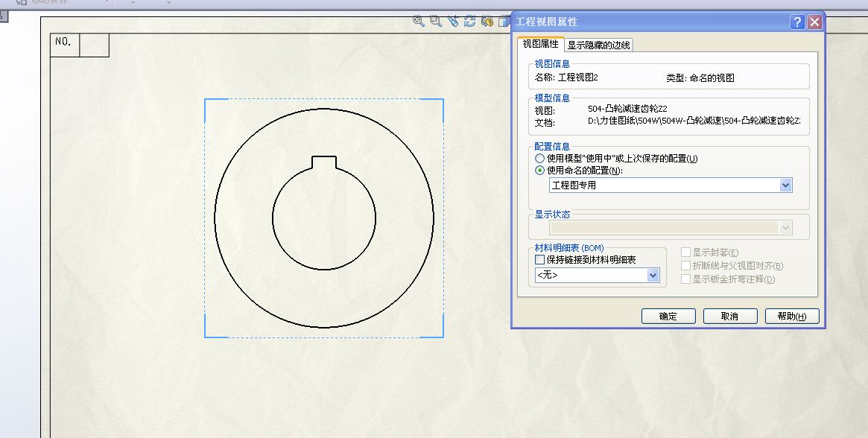Click the dialog help question-mark button

point(797,22)
